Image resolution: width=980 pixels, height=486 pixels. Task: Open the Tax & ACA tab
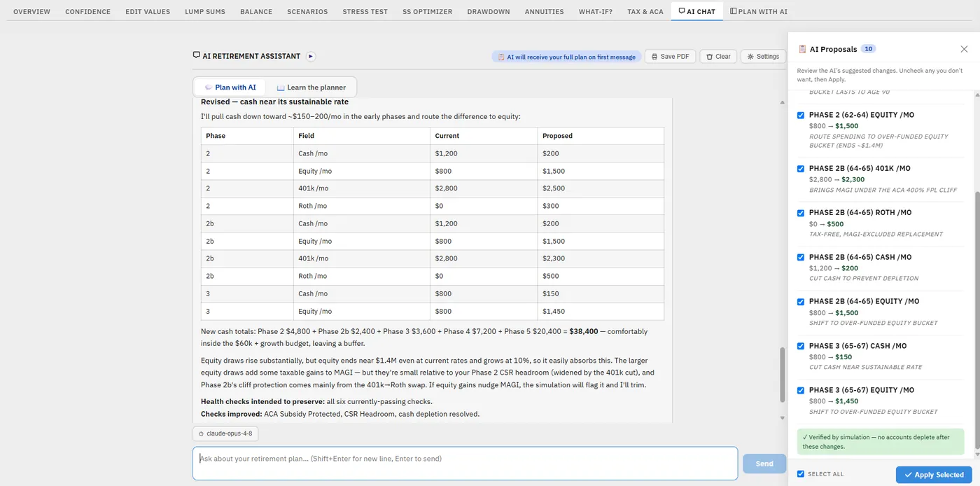click(645, 11)
